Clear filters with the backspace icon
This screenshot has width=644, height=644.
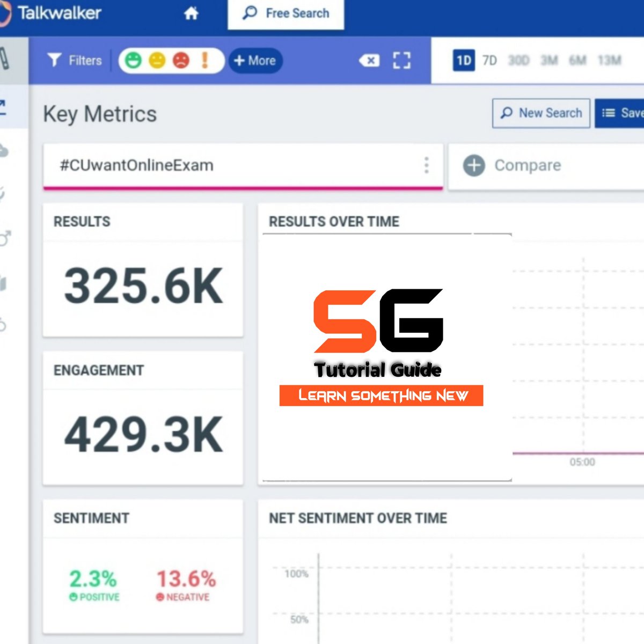click(369, 61)
